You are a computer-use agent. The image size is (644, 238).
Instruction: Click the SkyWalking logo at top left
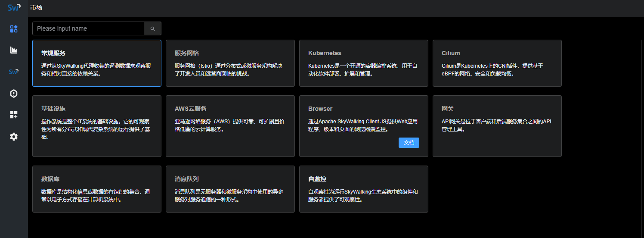(14, 7)
